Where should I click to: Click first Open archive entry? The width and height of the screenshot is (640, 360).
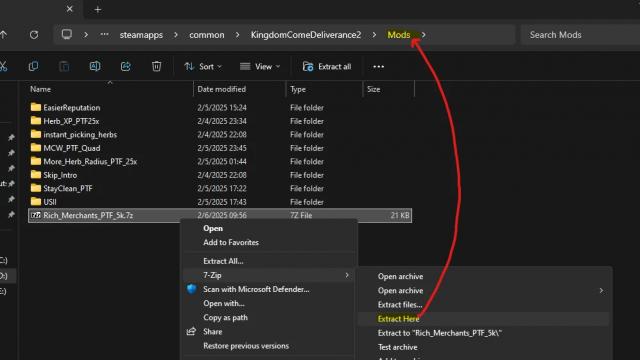coord(400,277)
